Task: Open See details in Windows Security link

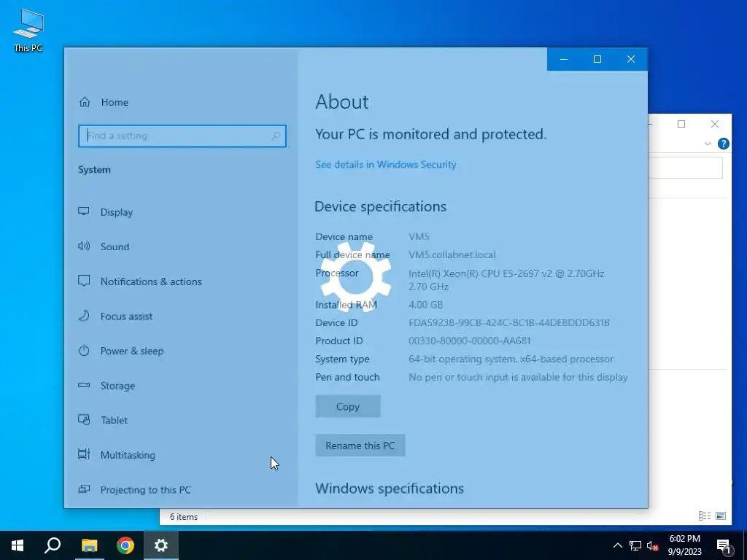Action: click(x=385, y=164)
